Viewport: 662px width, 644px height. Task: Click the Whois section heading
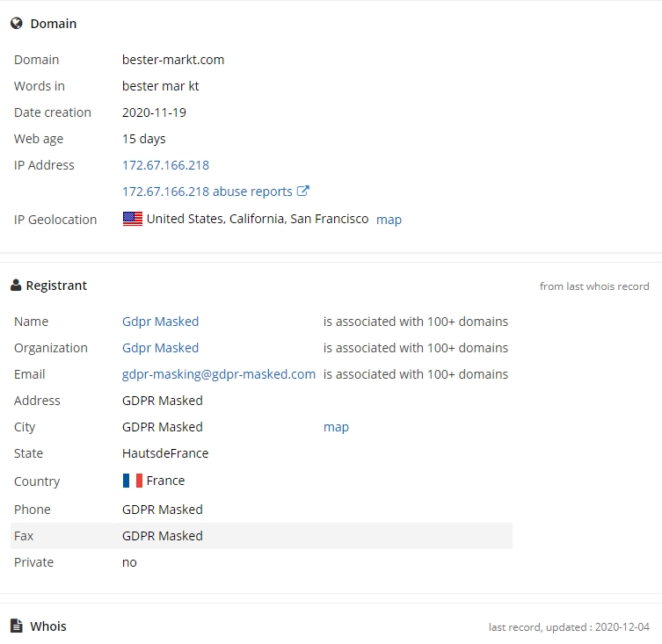(x=48, y=626)
